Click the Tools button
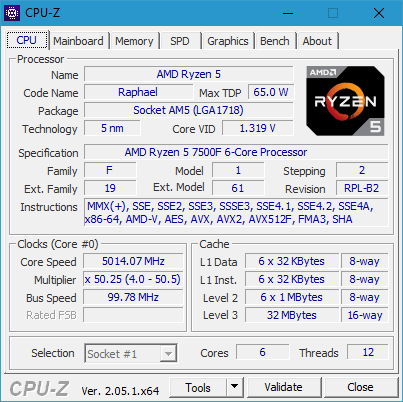The image size is (403, 402). point(198,387)
